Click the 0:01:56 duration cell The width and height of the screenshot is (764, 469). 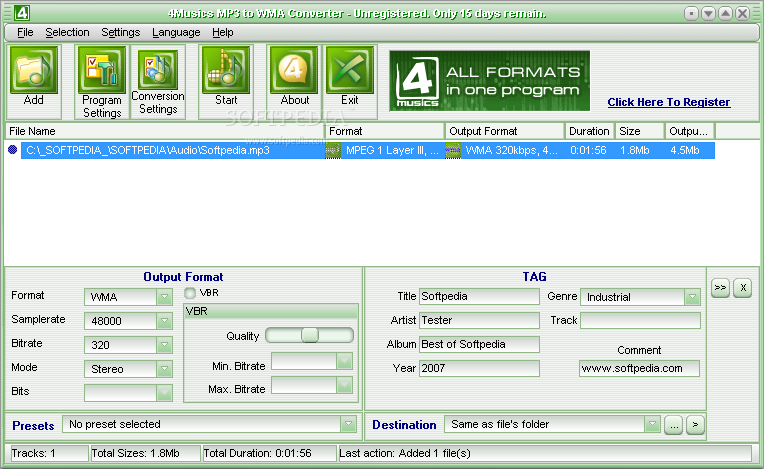point(588,150)
